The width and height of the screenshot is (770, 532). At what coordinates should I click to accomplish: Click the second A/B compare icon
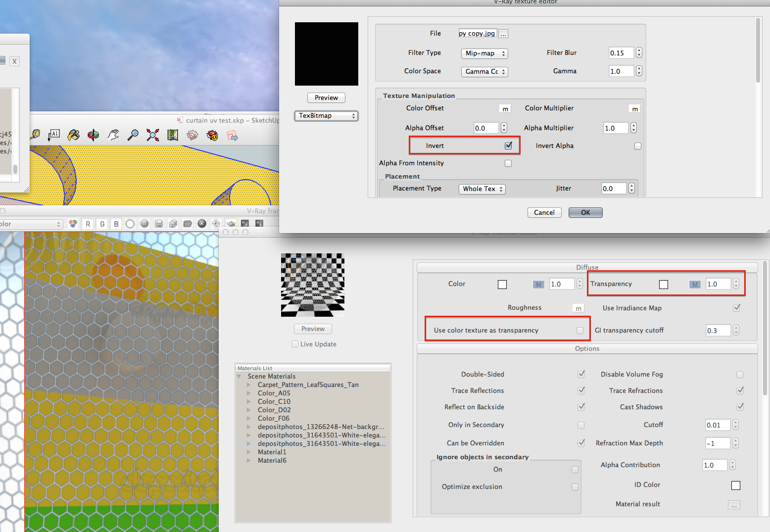tap(259, 224)
